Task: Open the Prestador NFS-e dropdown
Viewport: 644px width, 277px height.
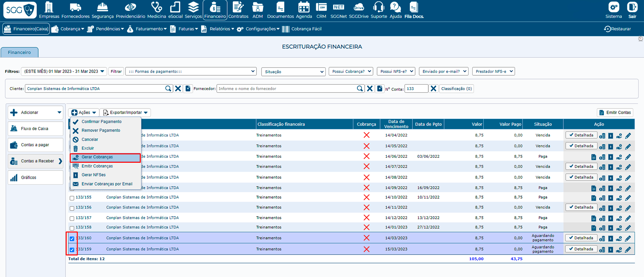Action: pos(493,71)
